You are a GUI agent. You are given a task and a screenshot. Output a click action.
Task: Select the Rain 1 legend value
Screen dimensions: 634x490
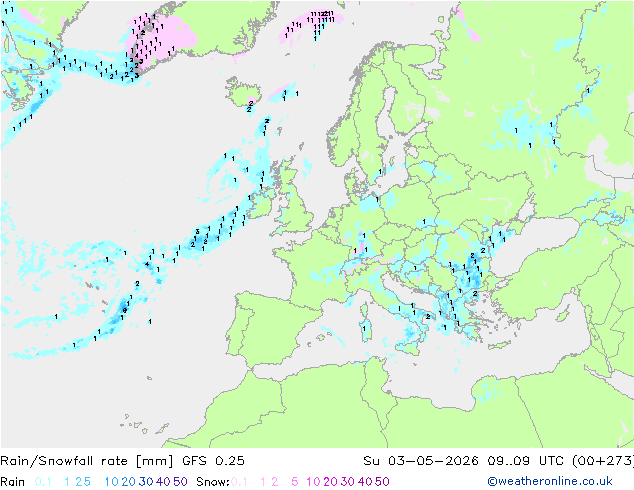[67, 482]
